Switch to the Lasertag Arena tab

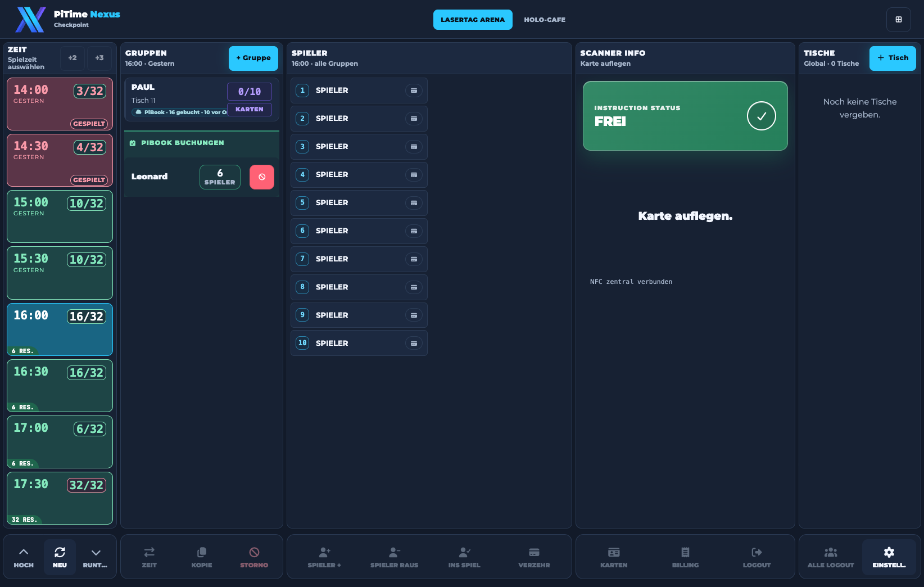[x=473, y=20]
